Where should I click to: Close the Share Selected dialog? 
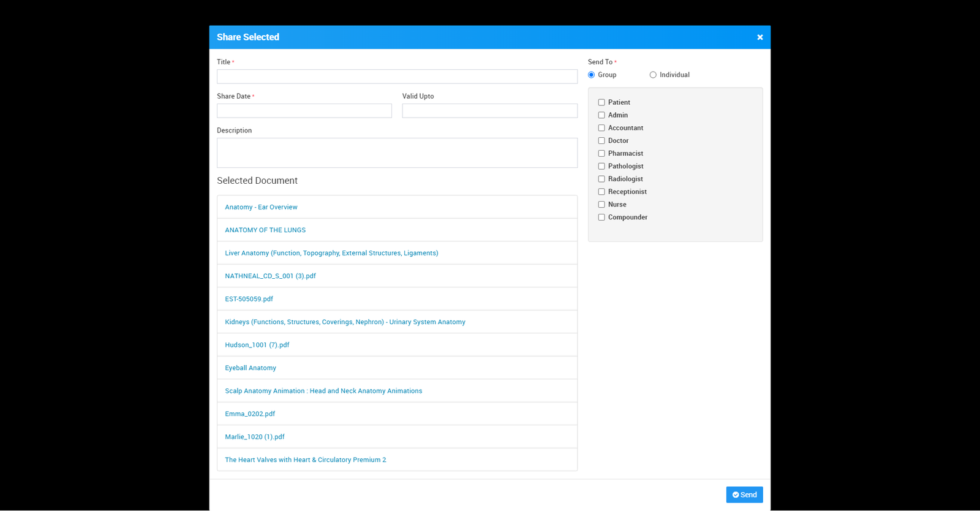[759, 37]
